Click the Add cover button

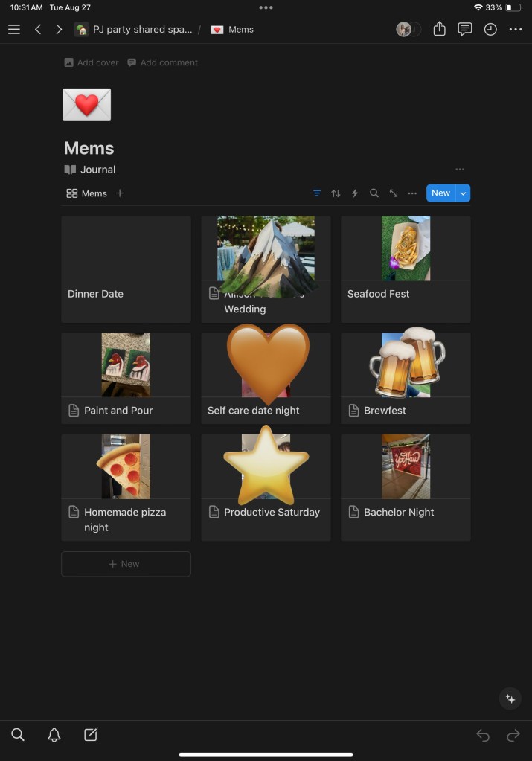[x=92, y=62]
